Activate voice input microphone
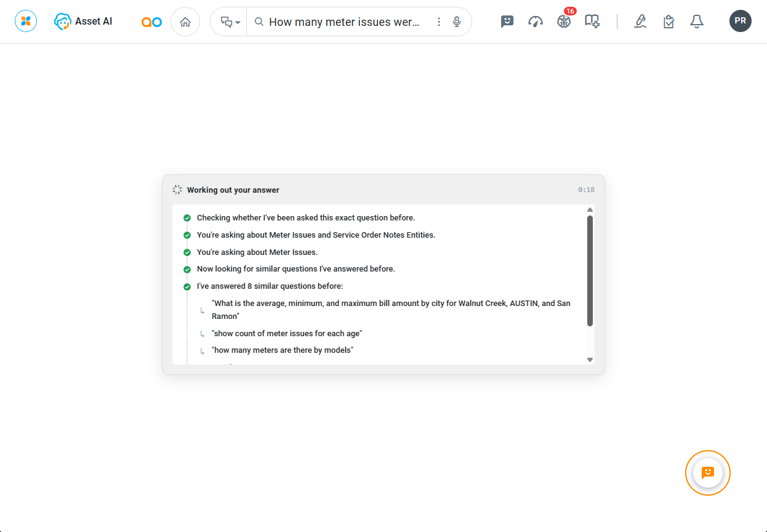Image resolution: width=767 pixels, height=532 pixels. coord(457,22)
